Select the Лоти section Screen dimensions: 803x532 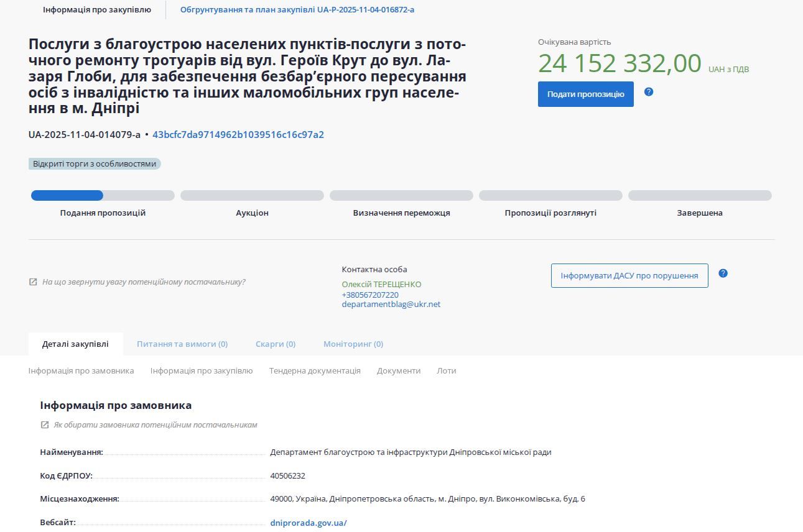click(447, 370)
